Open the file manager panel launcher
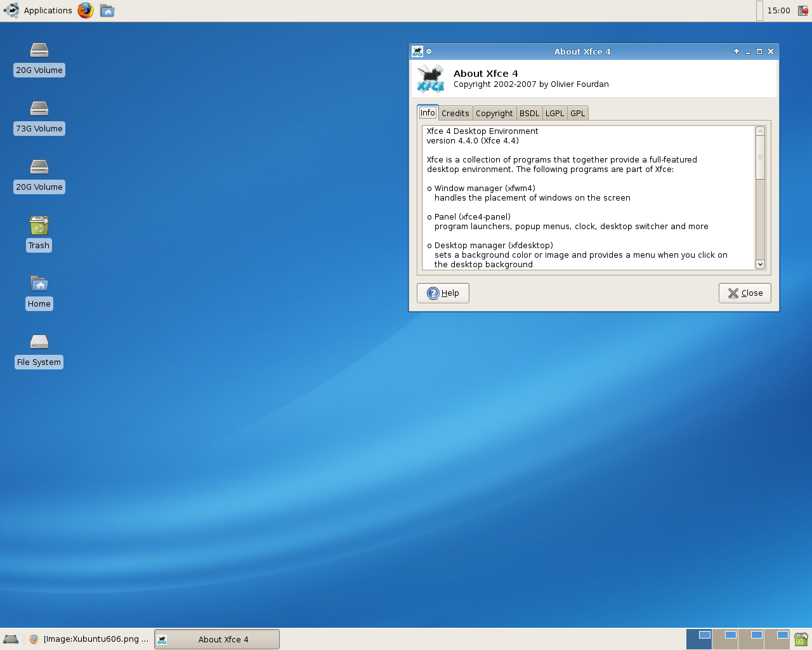The width and height of the screenshot is (812, 650). pyautogui.click(x=107, y=11)
